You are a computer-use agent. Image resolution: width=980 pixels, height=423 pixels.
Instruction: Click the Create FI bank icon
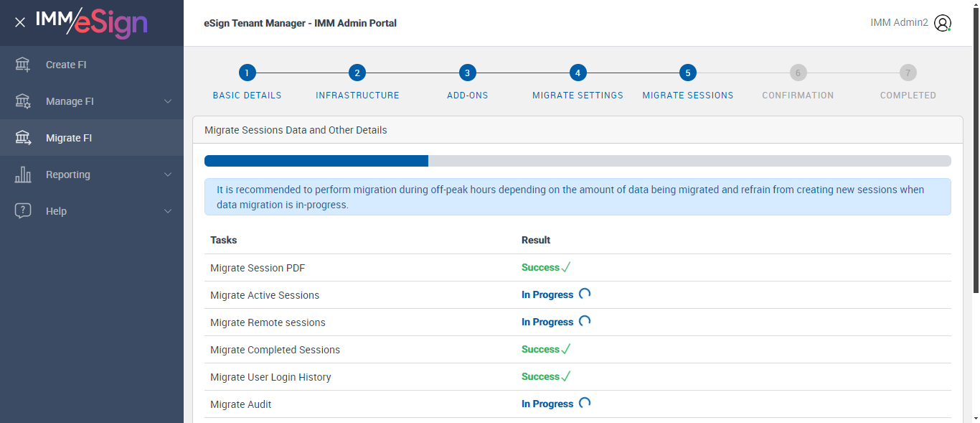pyautogui.click(x=23, y=65)
